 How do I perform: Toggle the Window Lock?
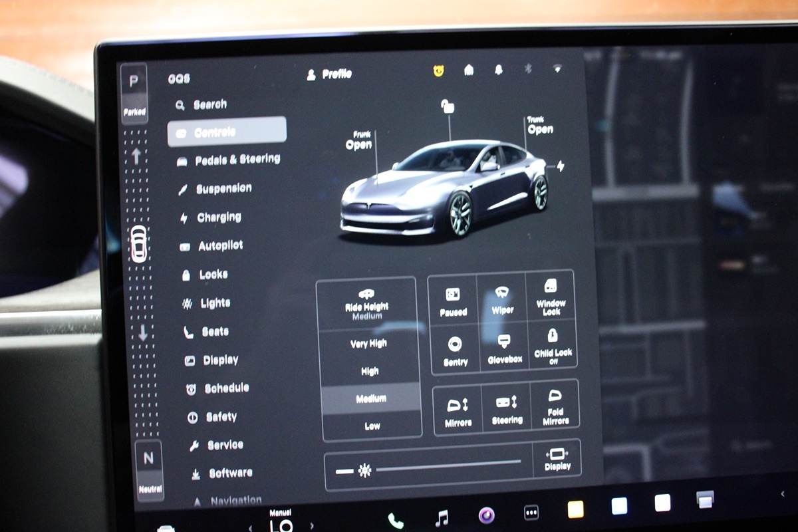click(551, 297)
